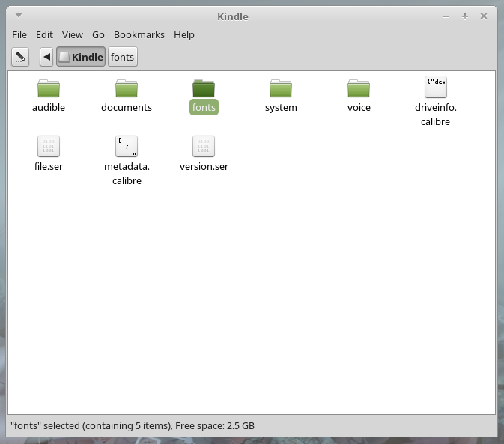The image size is (504, 444).
Task: Click the Kindle path bar button
Action: click(x=81, y=57)
